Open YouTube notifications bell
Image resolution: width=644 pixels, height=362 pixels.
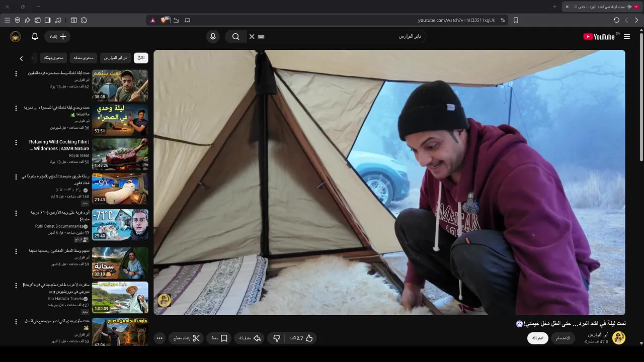(35, 37)
